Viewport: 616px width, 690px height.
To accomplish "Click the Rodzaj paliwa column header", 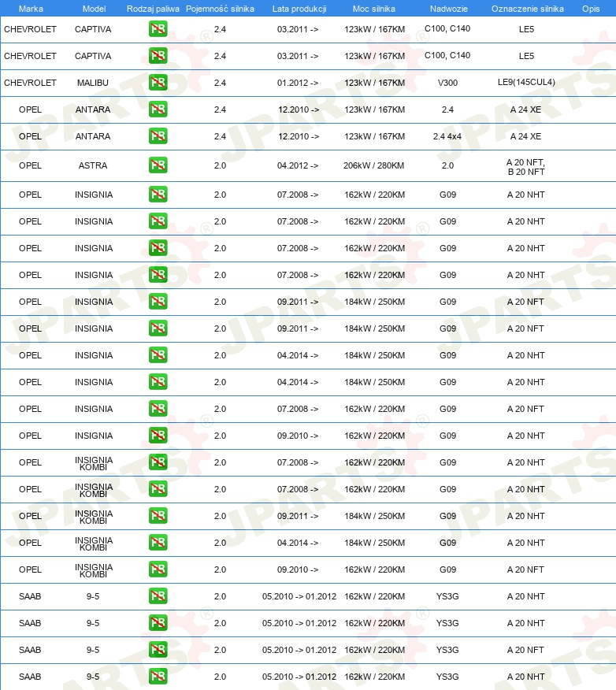I will (x=153, y=9).
